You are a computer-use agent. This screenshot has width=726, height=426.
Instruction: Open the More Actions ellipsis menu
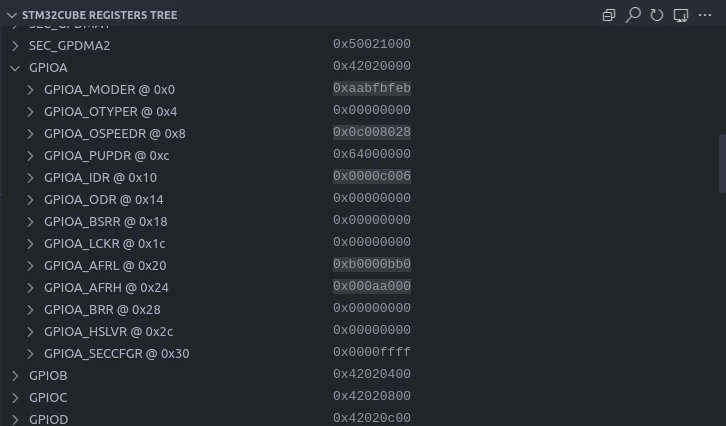(x=705, y=15)
